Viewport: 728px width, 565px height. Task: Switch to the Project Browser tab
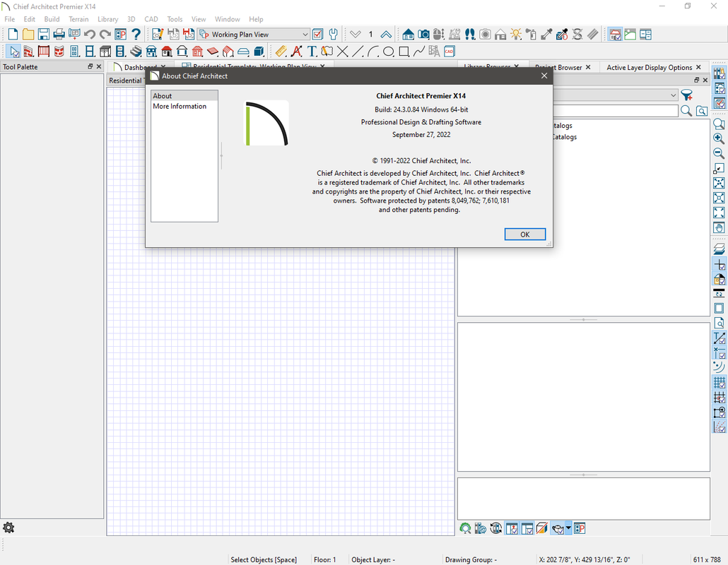(x=558, y=67)
